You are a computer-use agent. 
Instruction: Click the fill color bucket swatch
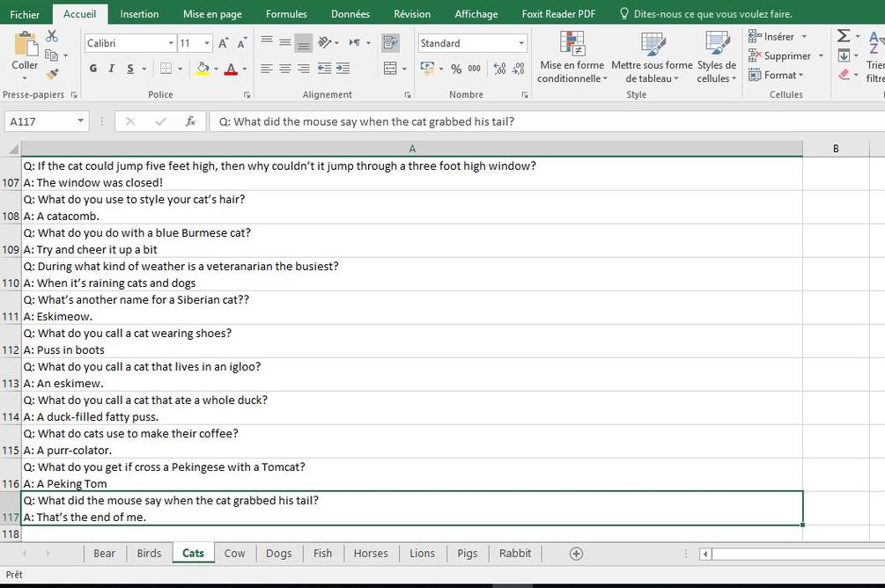203,69
